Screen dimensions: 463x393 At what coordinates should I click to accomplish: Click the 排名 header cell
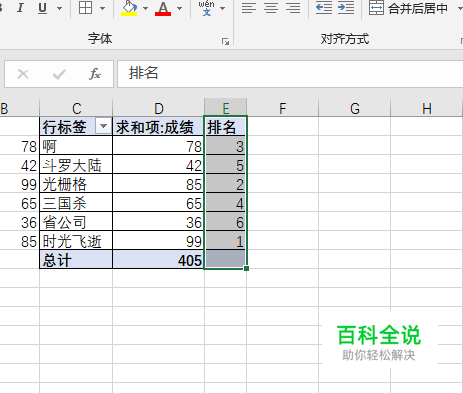tap(226, 126)
